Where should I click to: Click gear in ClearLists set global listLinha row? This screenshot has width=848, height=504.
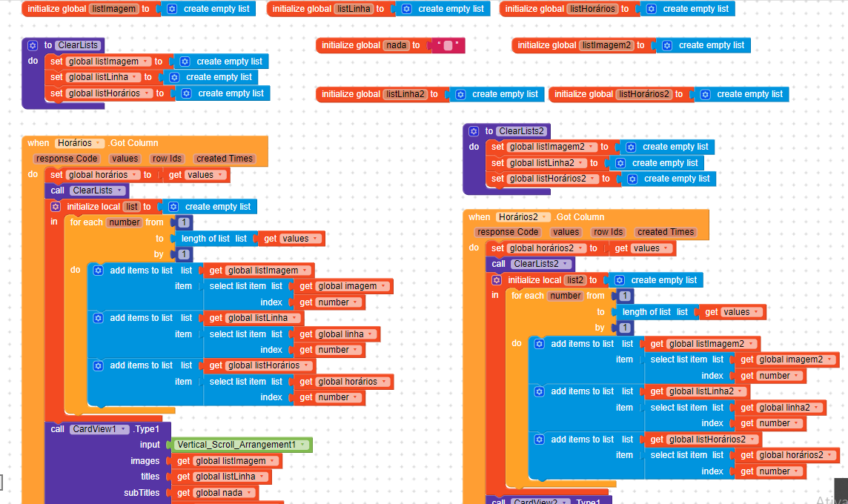(175, 77)
